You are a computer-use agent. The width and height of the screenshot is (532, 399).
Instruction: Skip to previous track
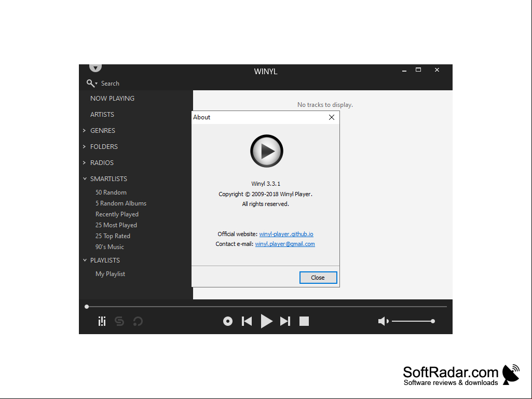[x=247, y=321]
